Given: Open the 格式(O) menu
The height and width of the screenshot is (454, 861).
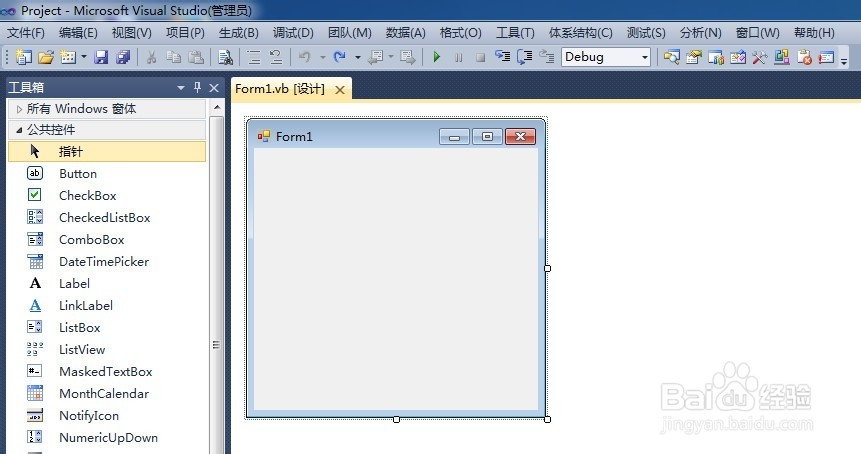Looking at the screenshot, I should pos(460,33).
